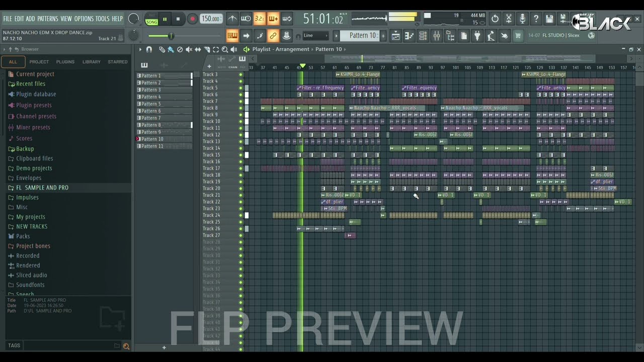Adjust the main volume knob

tap(133, 19)
